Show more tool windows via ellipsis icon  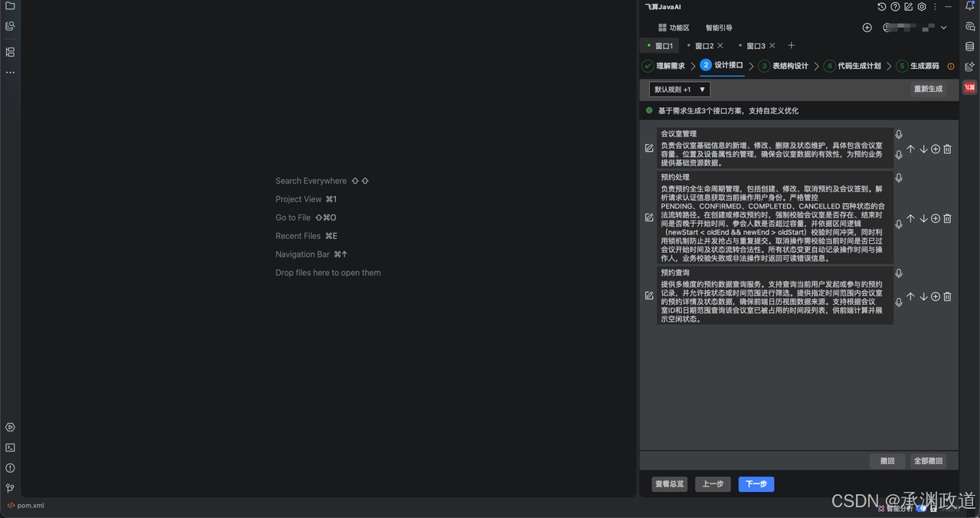coord(10,72)
